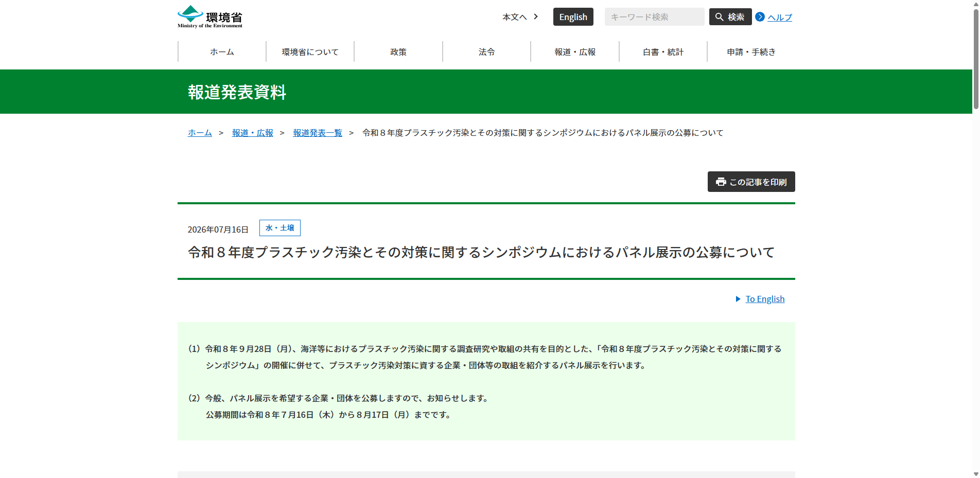Click the date 2026年07月16日
Screen dimensions: 980x478
[218, 229]
